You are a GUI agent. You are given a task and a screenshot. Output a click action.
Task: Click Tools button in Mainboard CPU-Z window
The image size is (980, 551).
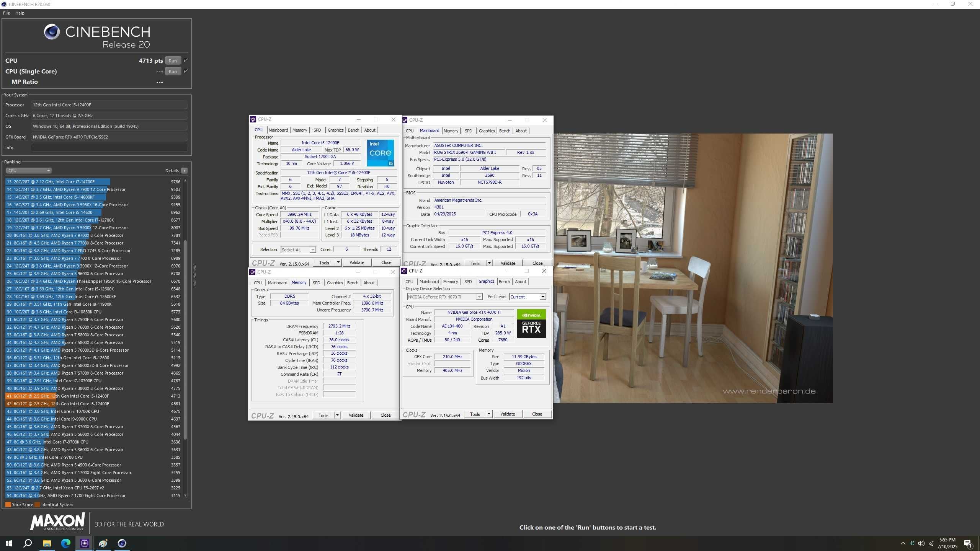point(475,263)
